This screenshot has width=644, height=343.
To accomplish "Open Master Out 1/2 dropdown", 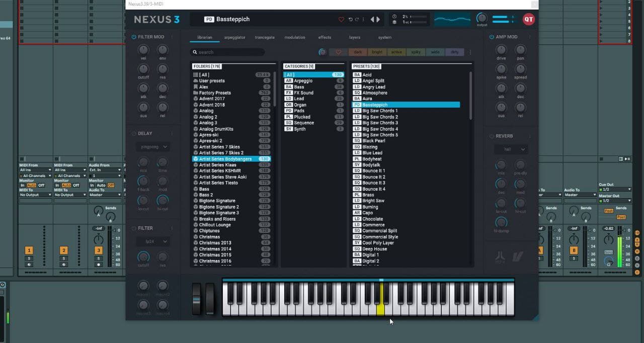I will (x=614, y=201).
